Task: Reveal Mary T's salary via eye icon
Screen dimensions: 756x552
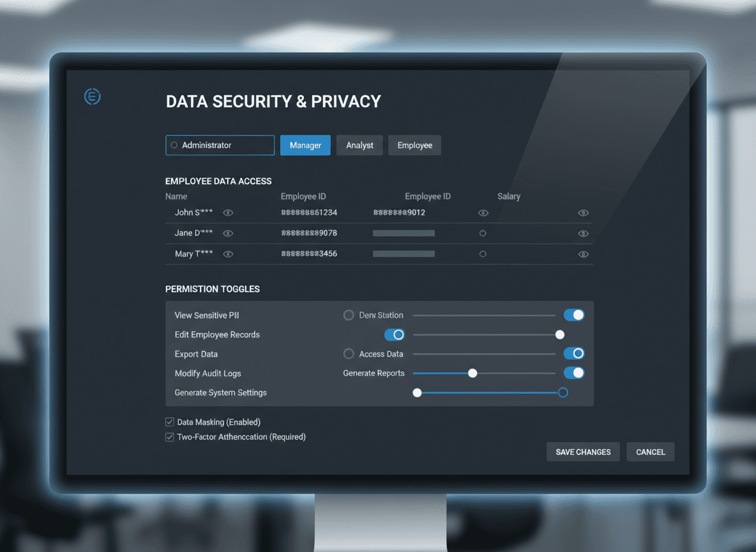Action: point(583,254)
